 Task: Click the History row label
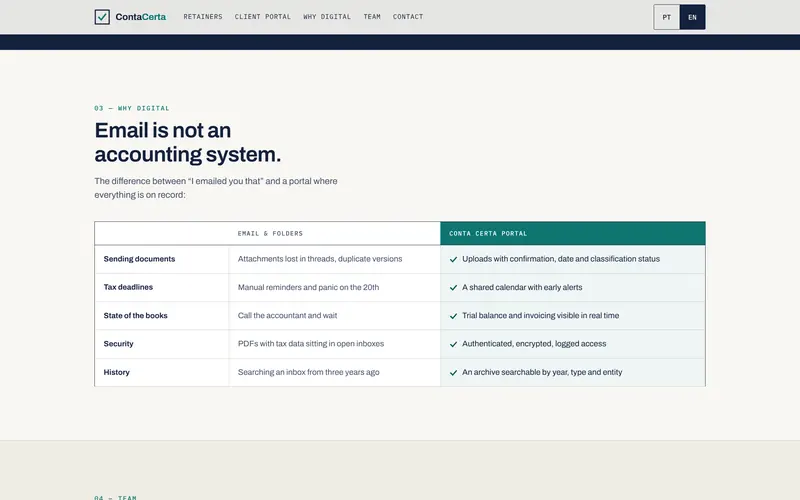[116, 372]
